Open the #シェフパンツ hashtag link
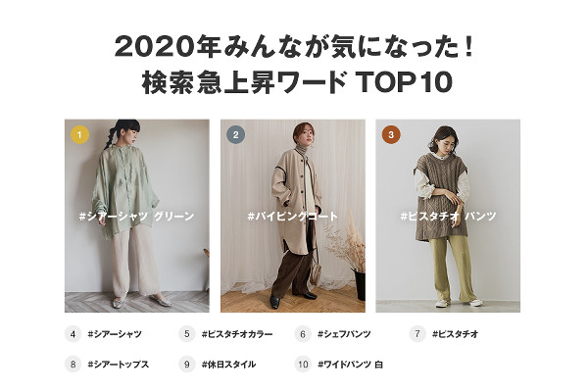 point(344,334)
